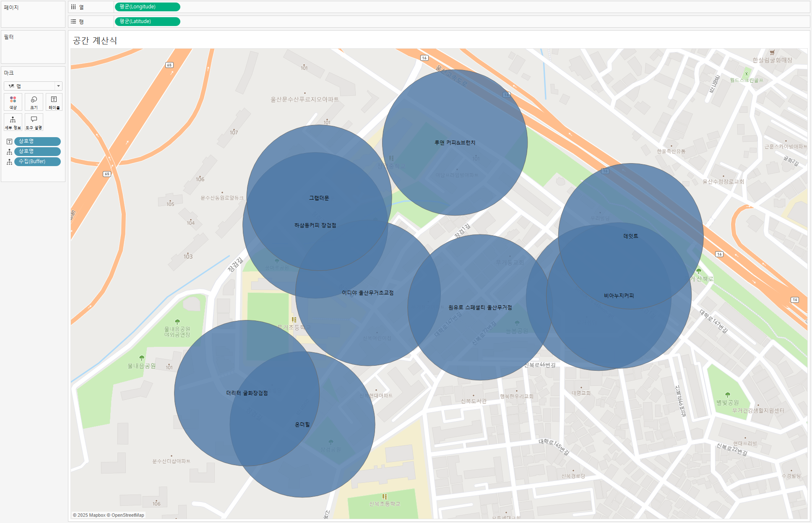
Task: Select the 평균(Latitude) pill on rows
Action: coord(147,21)
